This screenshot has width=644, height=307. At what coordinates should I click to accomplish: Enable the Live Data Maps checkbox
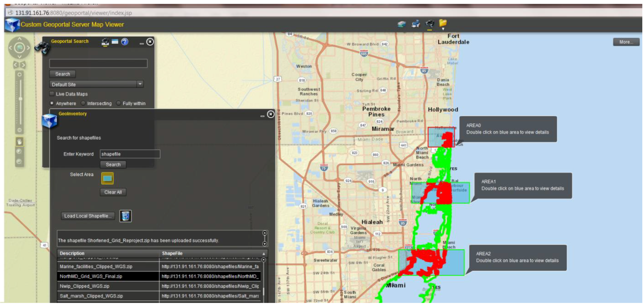pos(52,94)
